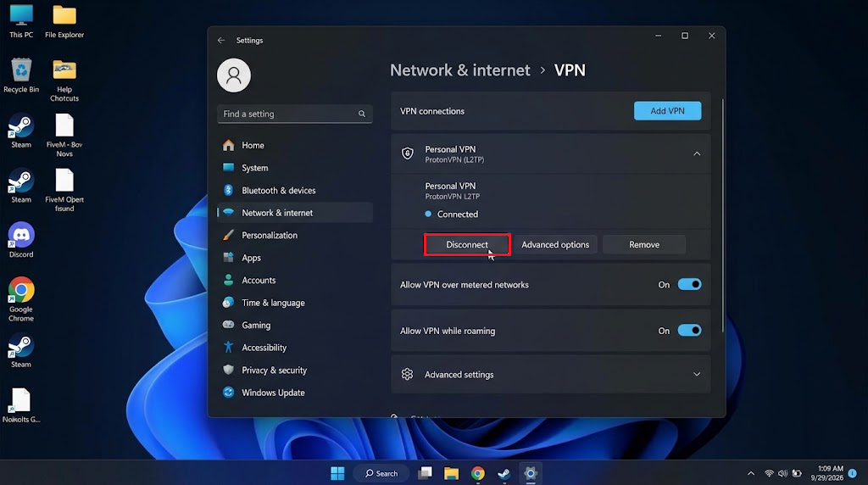This screenshot has height=485, width=868.
Task: Open Chrome from the taskbar
Action: pyautogui.click(x=478, y=473)
